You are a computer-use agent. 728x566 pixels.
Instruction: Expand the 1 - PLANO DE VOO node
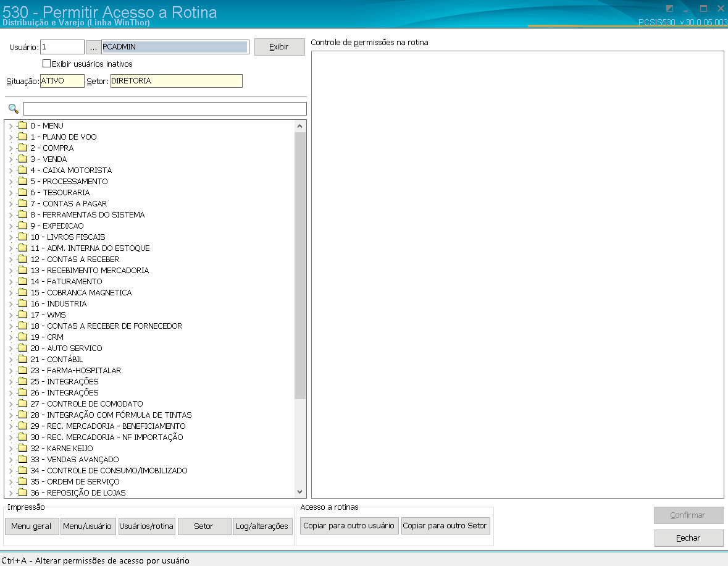click(x=10, y=137)
